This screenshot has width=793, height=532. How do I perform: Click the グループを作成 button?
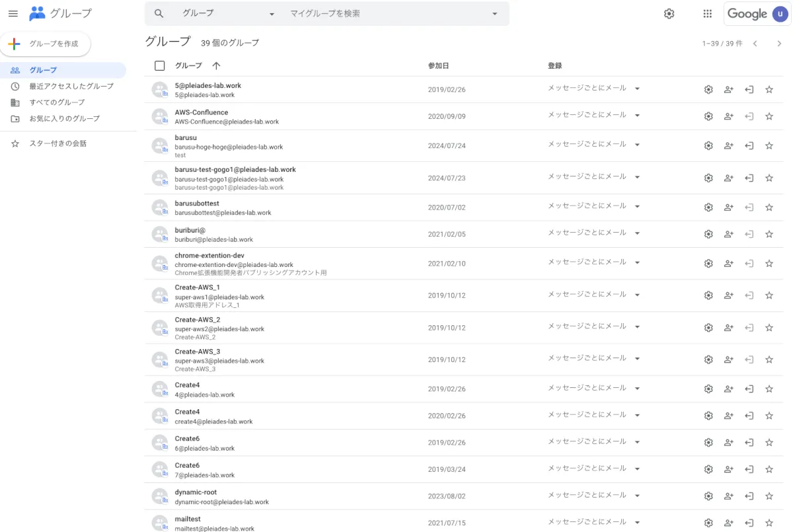(x=46, y=44)
